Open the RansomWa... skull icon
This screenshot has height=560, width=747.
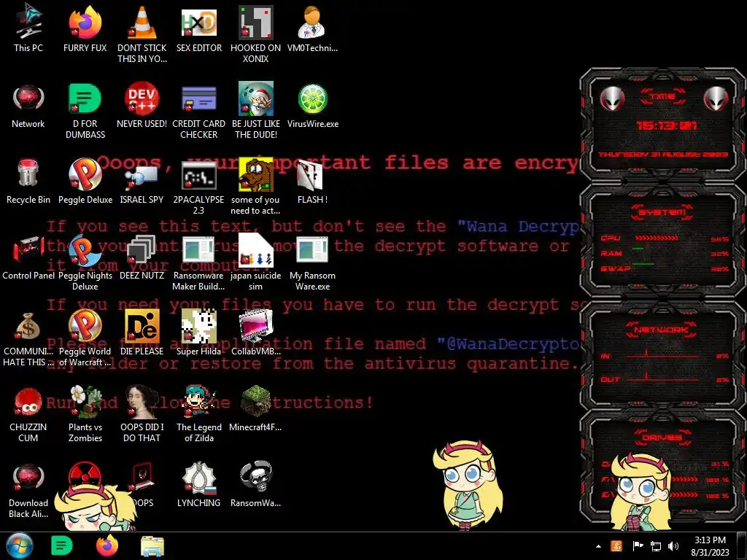pos(256,484)
